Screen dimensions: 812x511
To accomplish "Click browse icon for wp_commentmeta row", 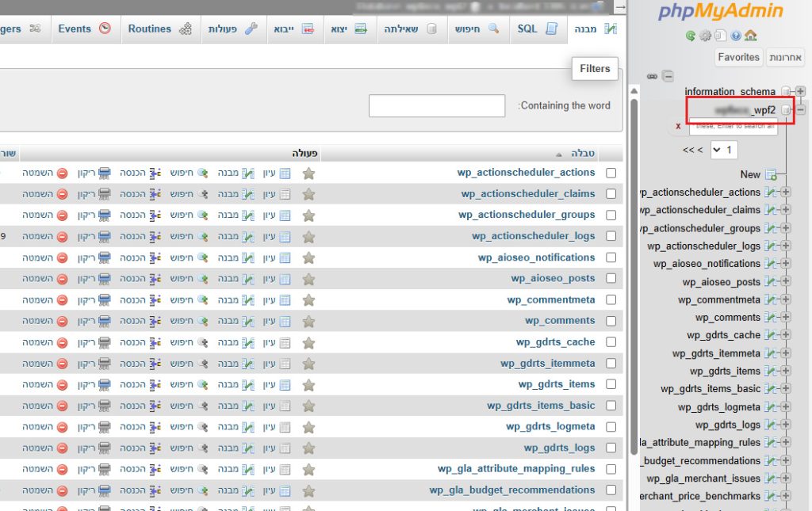I will [x=285, y=300].
